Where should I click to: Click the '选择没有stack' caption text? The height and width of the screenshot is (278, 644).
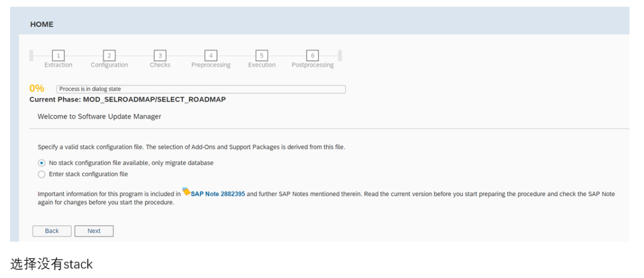click(x=52, y=264)
